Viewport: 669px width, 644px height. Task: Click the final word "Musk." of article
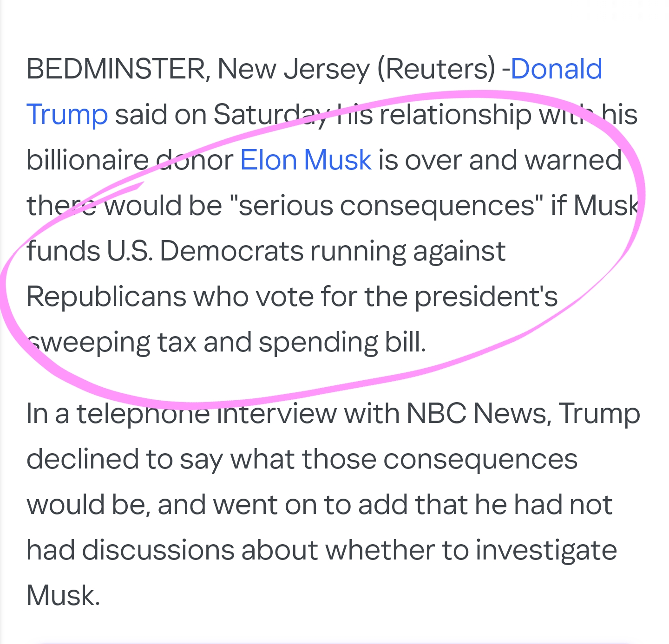pyautogui.click(x=63, y=596)
